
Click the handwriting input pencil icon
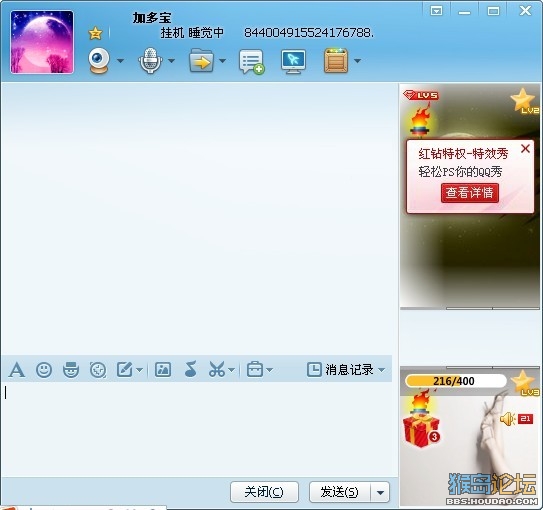(x=125, y=369)
